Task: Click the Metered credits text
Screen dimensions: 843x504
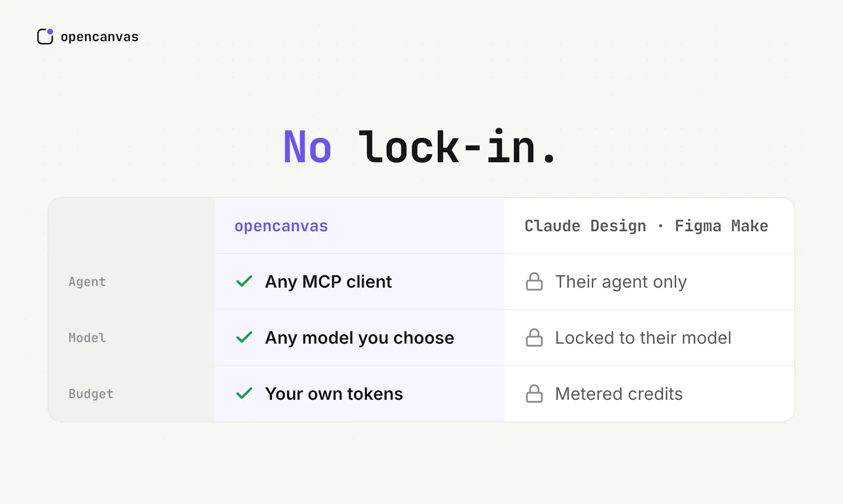Action: point(619,394)
